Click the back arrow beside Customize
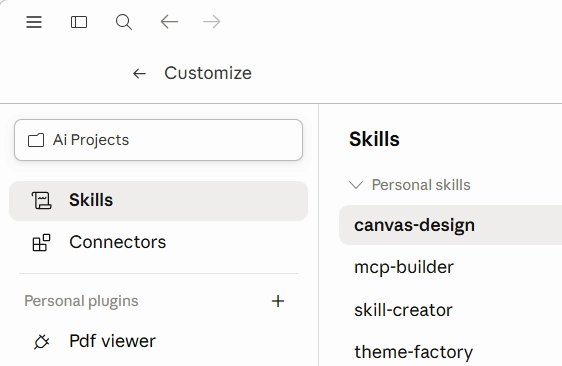562x366 pixels. click(139, 73)
